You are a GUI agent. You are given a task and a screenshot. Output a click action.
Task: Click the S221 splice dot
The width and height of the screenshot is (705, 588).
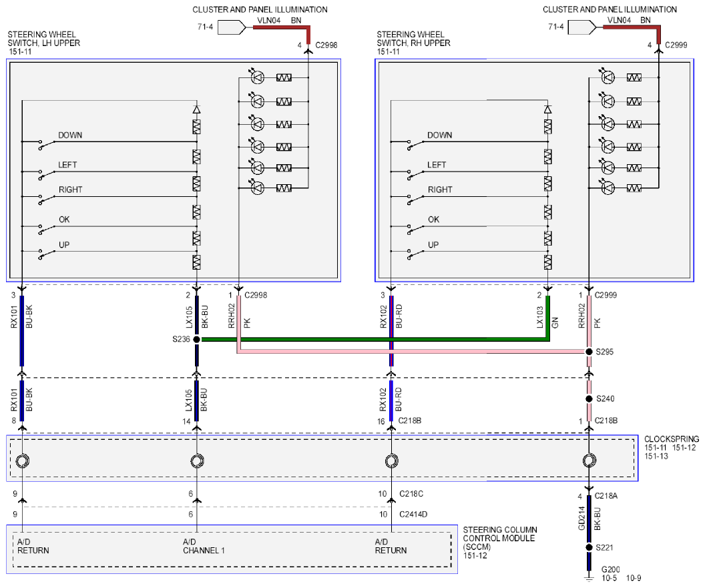[589, 547]
